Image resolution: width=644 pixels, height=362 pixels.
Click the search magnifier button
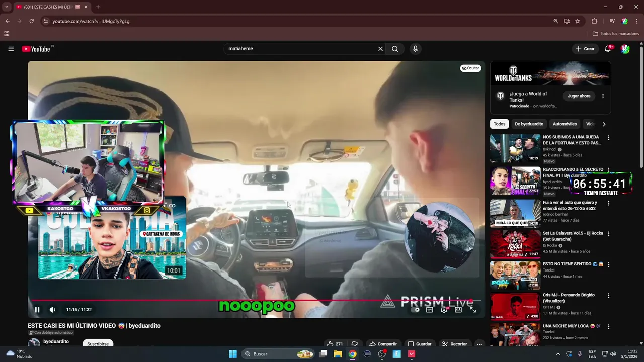[x=395, y=49]
